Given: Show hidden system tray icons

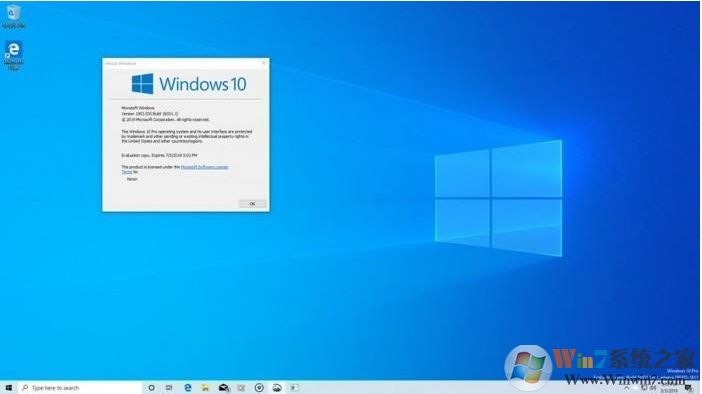Looking at the screenshot, I should pos(626,388).
